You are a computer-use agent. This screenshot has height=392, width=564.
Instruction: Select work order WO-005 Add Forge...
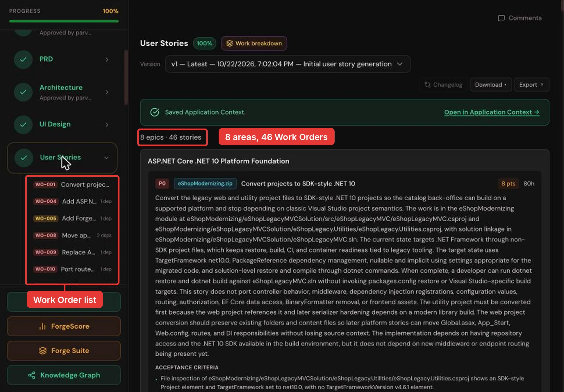coord(72,218)
